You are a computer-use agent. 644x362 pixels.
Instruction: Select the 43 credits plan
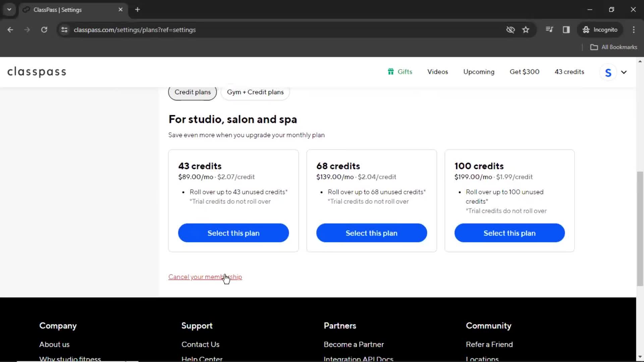click(x=233, y=233)
